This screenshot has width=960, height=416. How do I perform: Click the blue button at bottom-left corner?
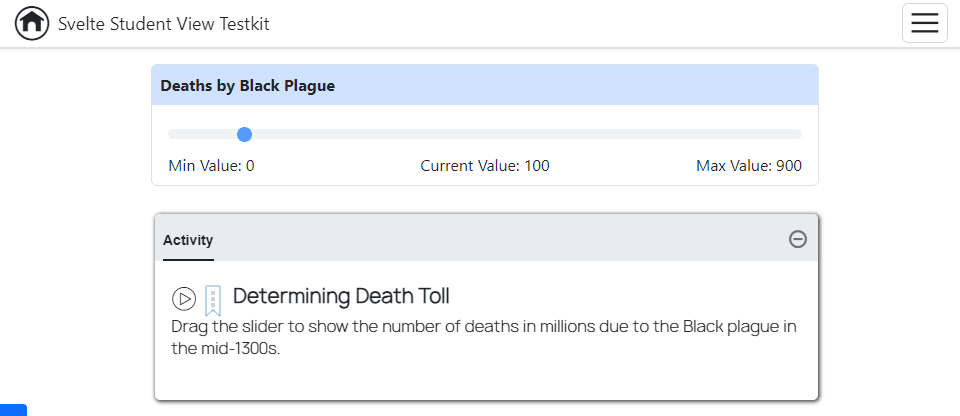point(12,410)
